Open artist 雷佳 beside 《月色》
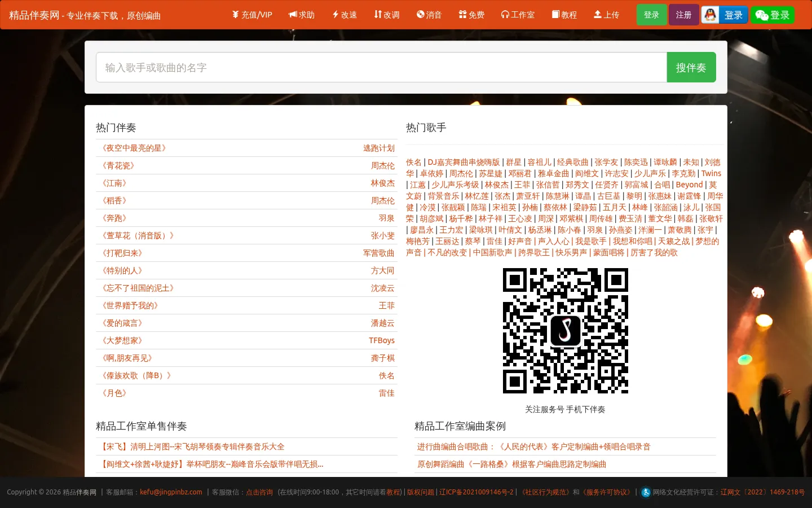This screenshot has height=508, width=812. coord(387,393)
